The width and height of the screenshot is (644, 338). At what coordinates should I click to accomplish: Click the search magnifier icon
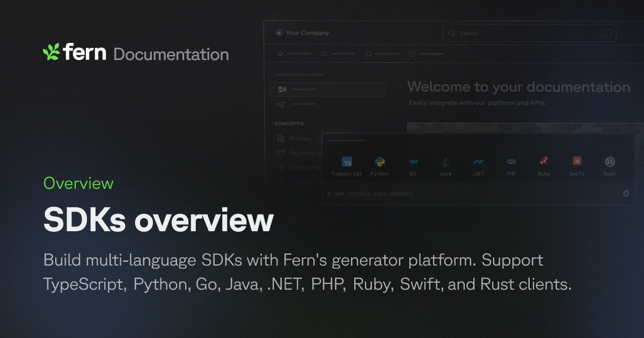(x=452, y=33)
